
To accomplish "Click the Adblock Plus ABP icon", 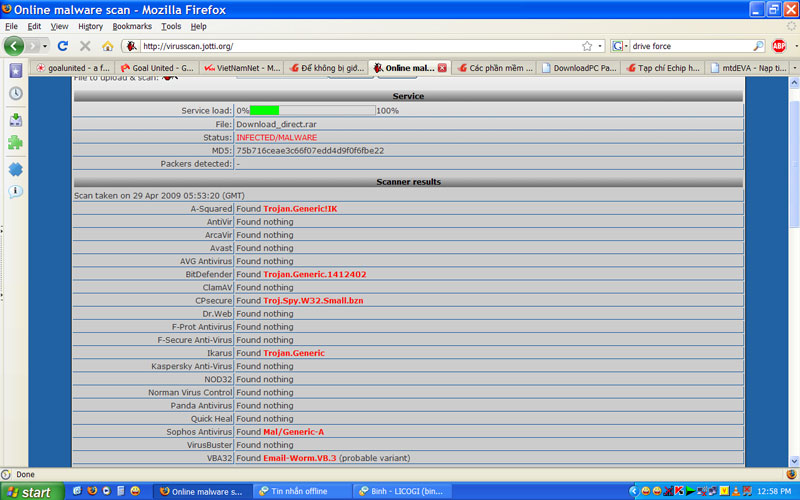I will [779, 46].
